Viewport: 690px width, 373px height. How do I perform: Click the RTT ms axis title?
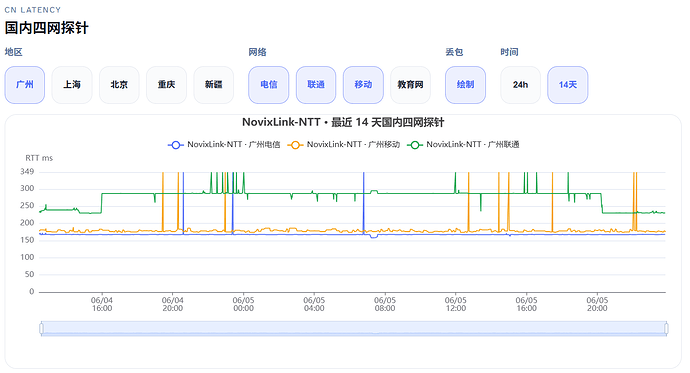click(39, 158)
